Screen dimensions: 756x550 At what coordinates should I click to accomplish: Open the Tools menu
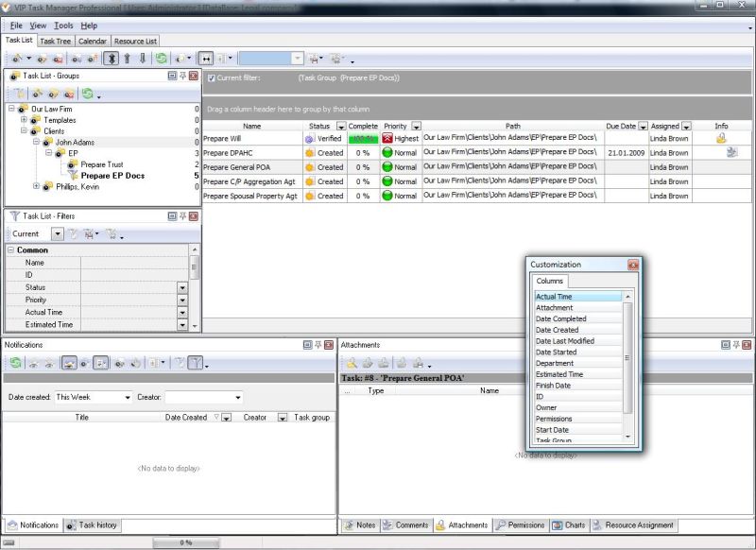63,26
